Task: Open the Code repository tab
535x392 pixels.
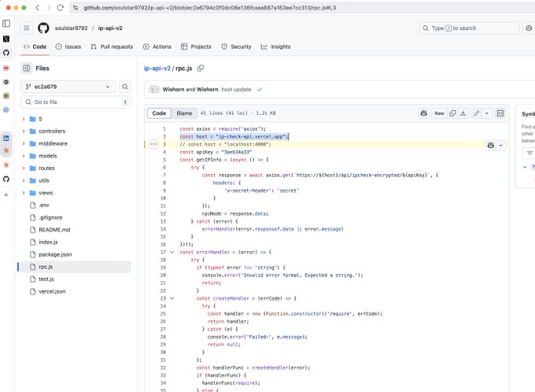Action: [35, 46]
